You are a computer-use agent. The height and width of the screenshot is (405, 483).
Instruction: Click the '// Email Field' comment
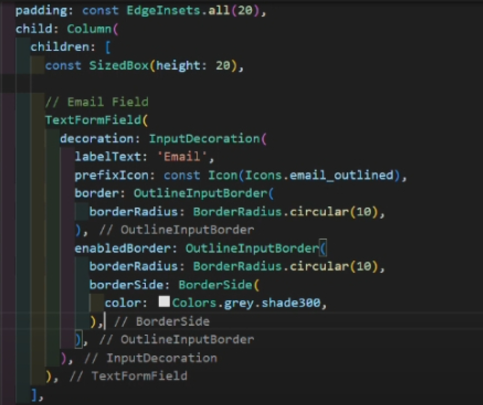97,102
